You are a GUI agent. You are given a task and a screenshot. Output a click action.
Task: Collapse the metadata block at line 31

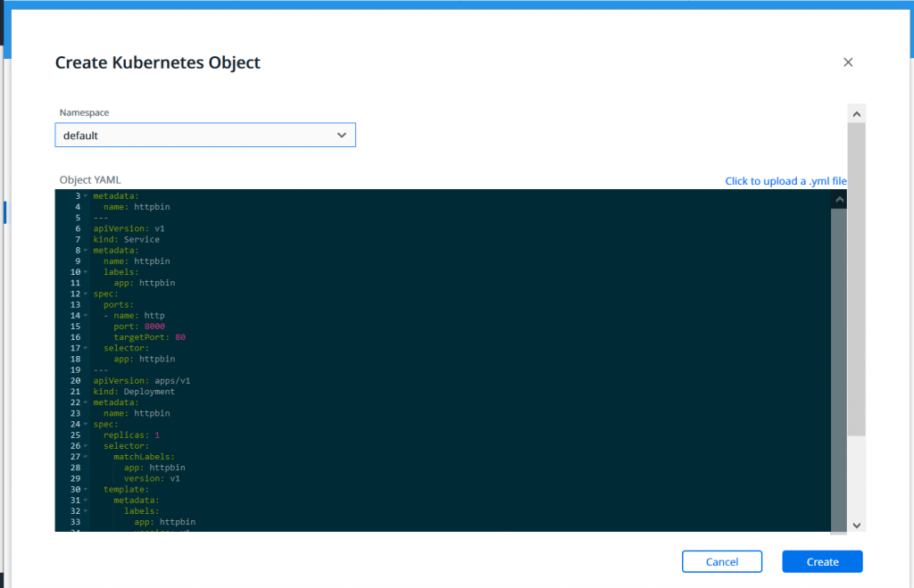point(86,501)
